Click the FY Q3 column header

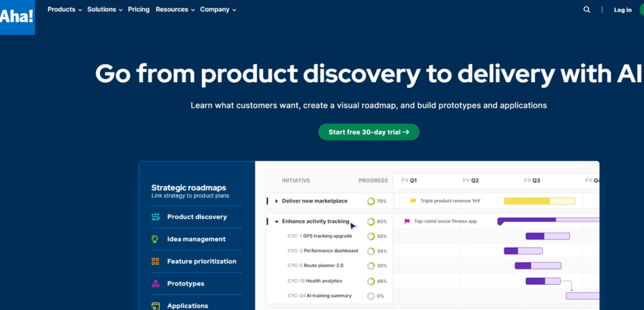pos(532,180)
